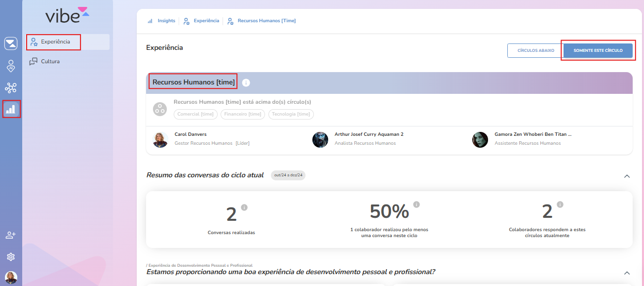The image size is (644, 286).
Task: Click the Gestor Recursos Humanos [Líder] text
Action: point(212,143)
